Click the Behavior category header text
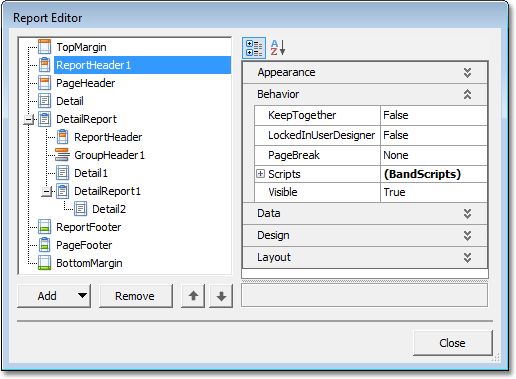Screen dimensions: 516x379 [278, 94]
